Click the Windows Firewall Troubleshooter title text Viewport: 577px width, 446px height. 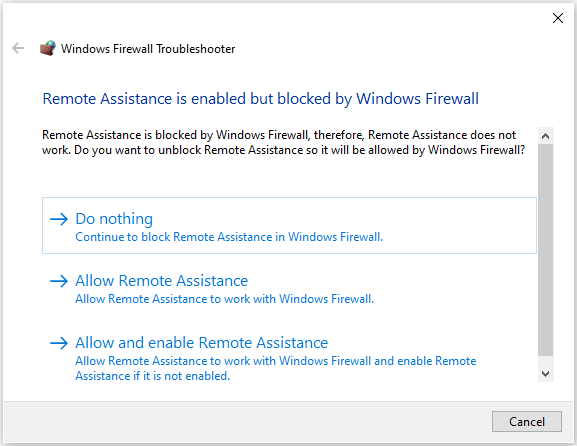coord(148,49)
